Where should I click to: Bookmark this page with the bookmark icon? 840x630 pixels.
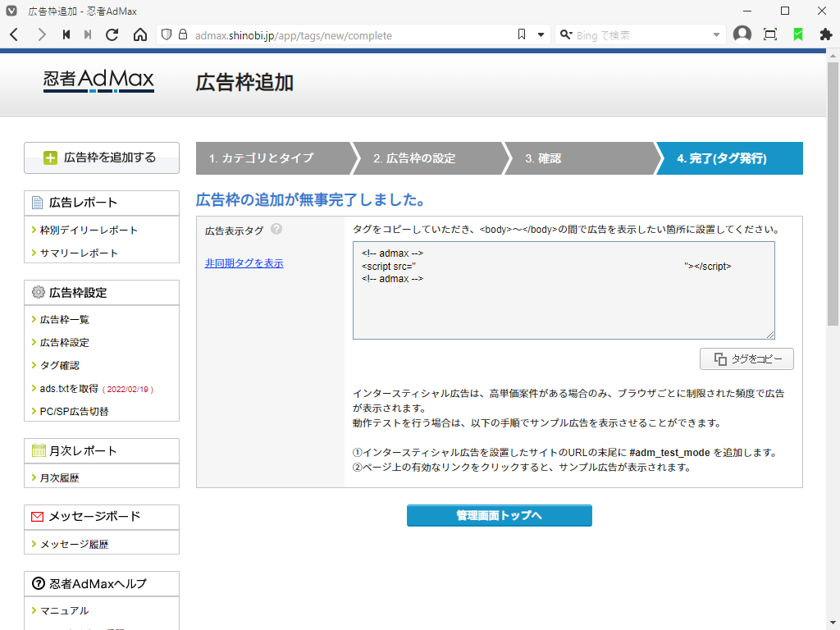coord(521,34)
